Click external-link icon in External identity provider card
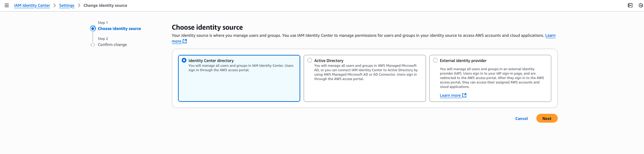The image size is (644, 154). point(464,95)
